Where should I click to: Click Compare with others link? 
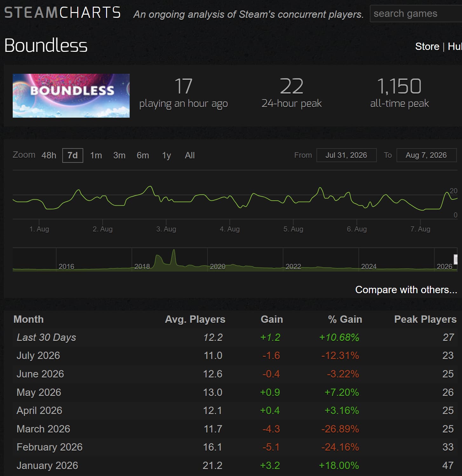pyautogui.click(x=406, y=290)
